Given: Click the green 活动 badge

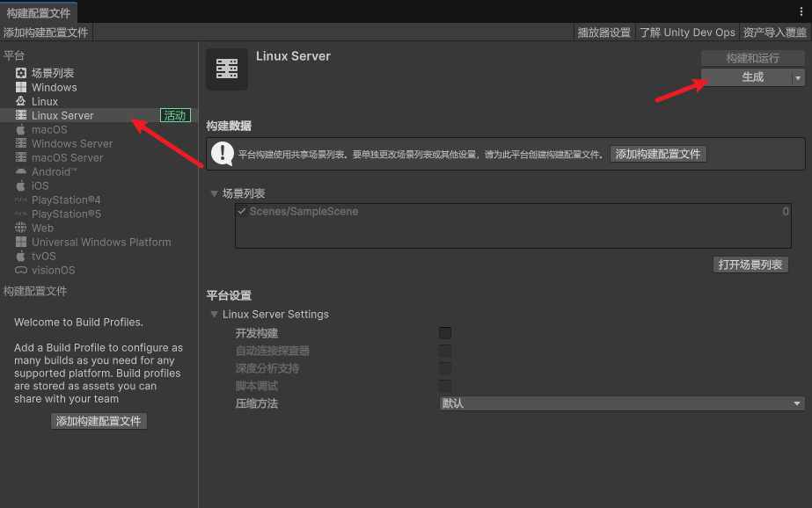Looking at the screenshot, I should pos(176,115).
